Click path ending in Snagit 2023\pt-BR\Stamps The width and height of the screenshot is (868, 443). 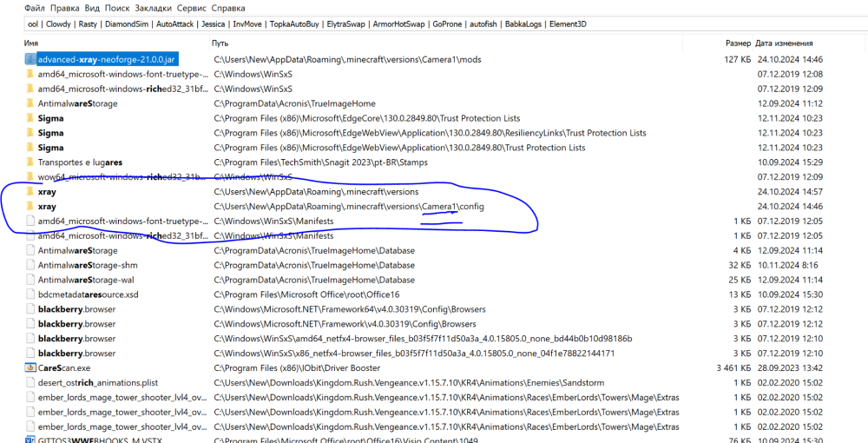click(320, 162)
